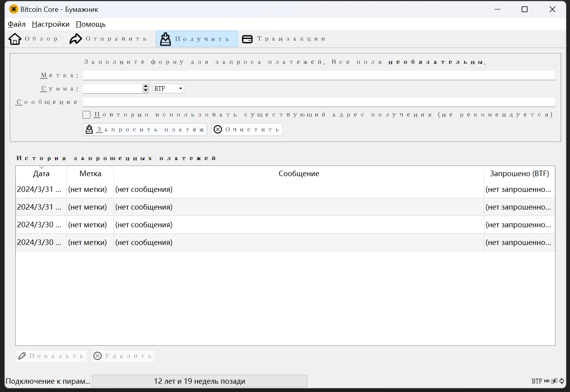Sort table by Метка column header
The image size is (570, 392).
point(90,173)
